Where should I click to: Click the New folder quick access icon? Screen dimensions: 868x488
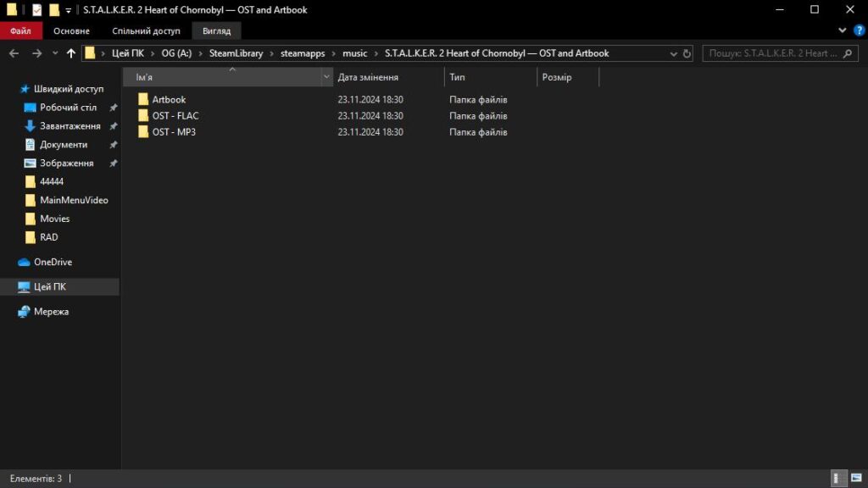pos(53,10)
